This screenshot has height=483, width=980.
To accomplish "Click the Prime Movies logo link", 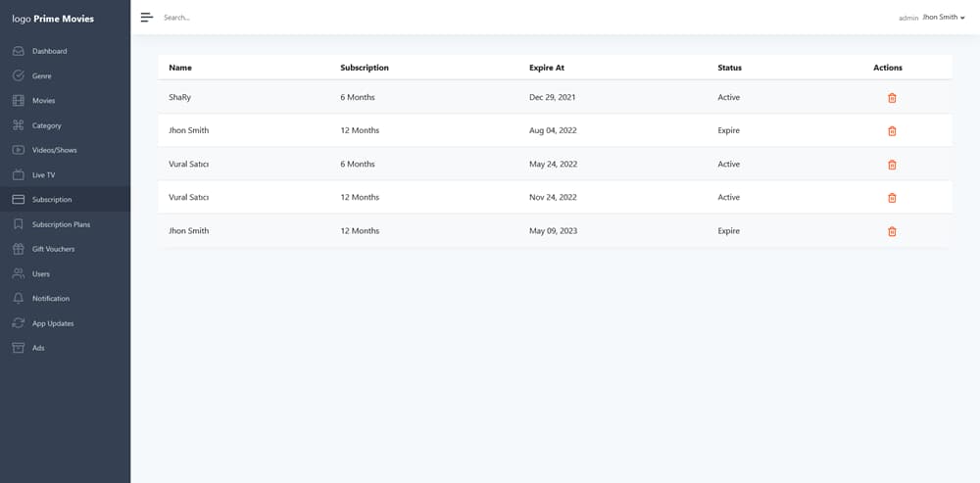I will [x=53, y=19].
